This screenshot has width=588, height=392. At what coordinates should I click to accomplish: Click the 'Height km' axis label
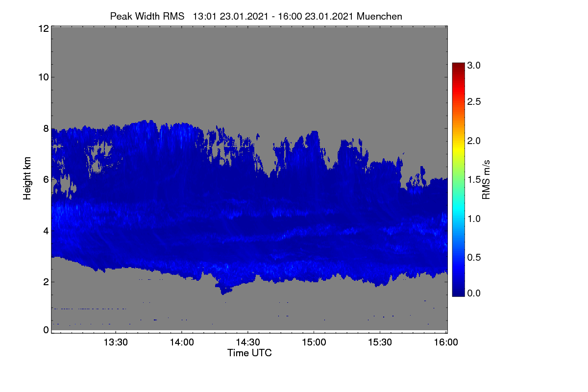27,178
